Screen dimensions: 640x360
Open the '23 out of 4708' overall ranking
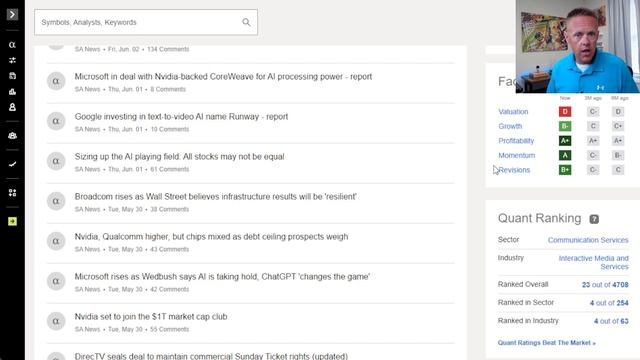click(x=605, y=284)
